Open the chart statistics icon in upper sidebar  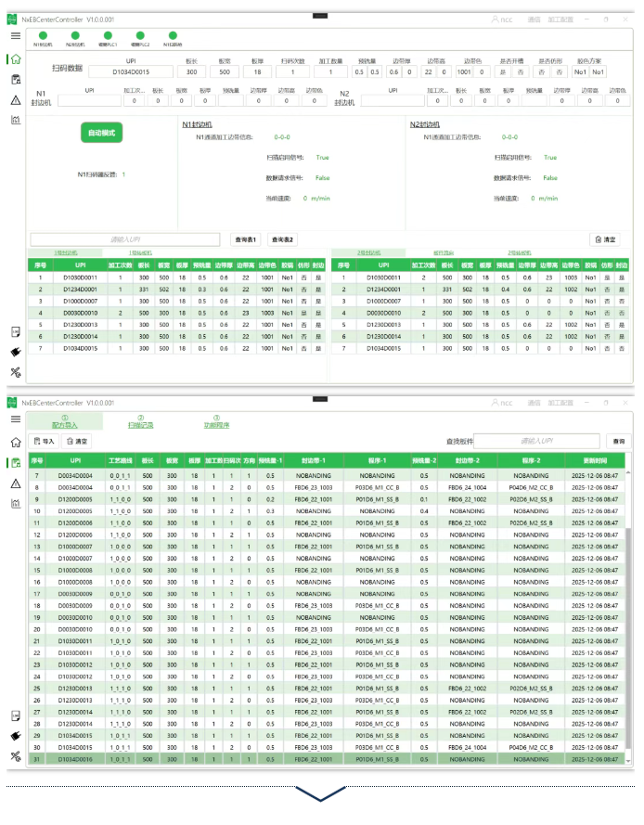pos(15,120)
